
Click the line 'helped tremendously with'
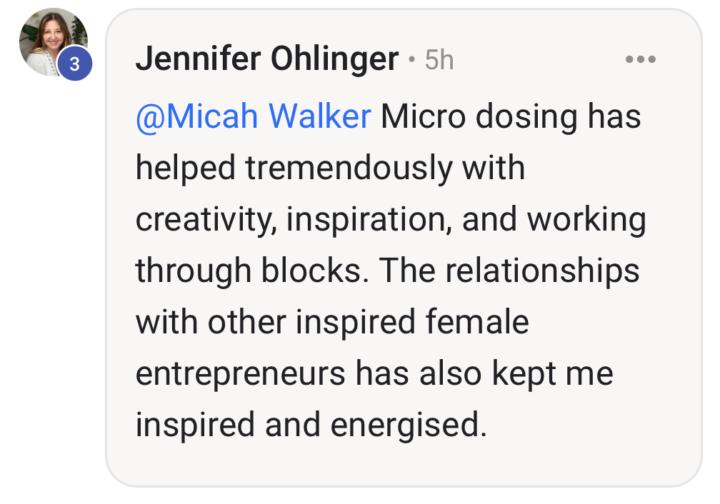(x=330, y=168)
